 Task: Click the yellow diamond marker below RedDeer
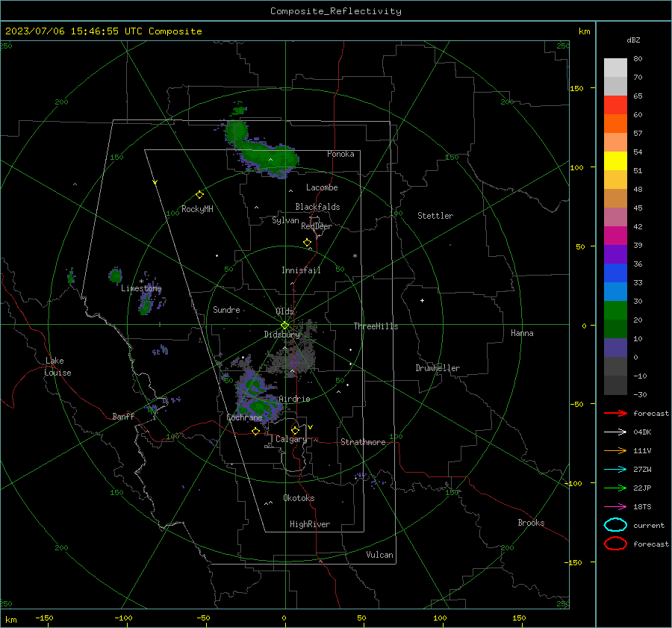(308, 243)
